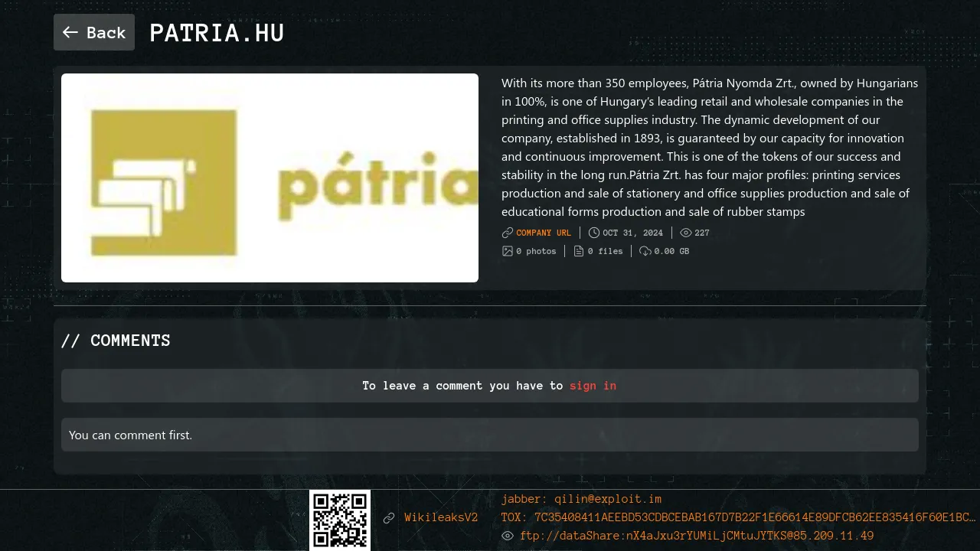Click the QR code in the footer
This screenshot has height=551, width=980.
click(x=340, y=520)
